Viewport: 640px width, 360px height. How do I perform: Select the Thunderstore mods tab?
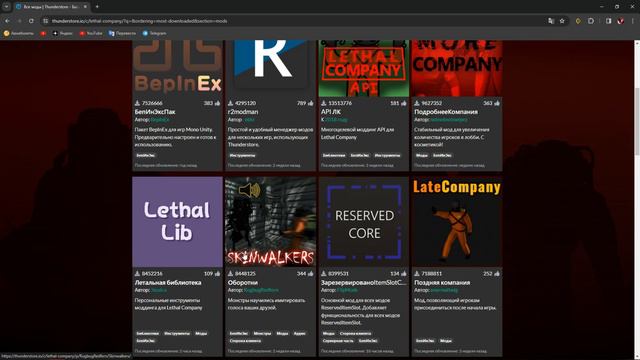click(x=51, y=7)
